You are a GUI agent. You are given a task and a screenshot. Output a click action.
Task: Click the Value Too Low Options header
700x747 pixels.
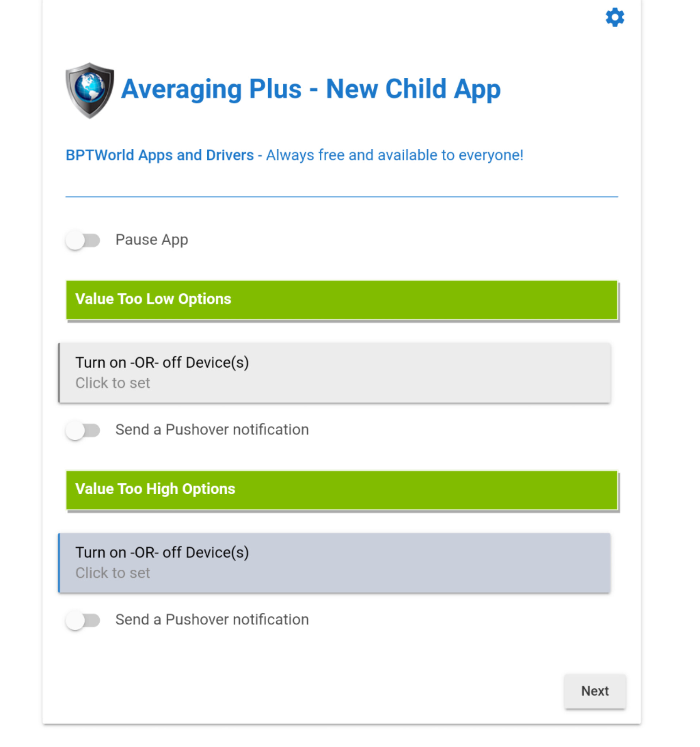(342, 300)
